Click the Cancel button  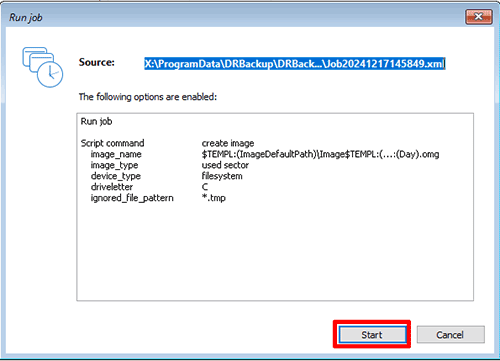[450, 334]
